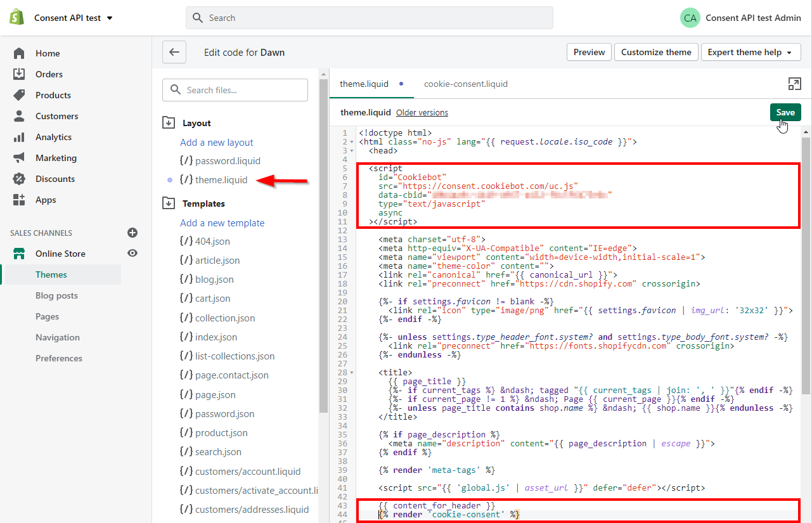Image resolution: width=812 pixels, height=523 pixels.
Task: Collapse the Templates folder section
Action: pyautogui.click(x=169, y=203)
